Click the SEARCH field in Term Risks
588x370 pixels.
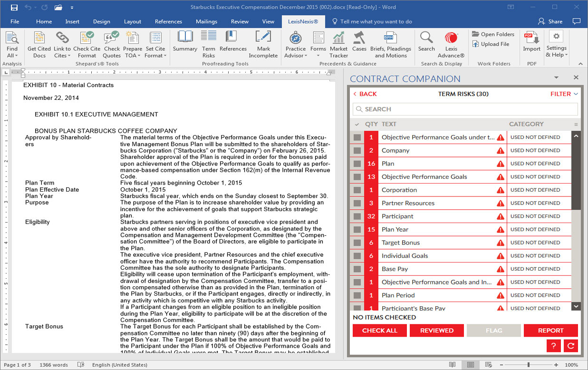click(465, 109)
